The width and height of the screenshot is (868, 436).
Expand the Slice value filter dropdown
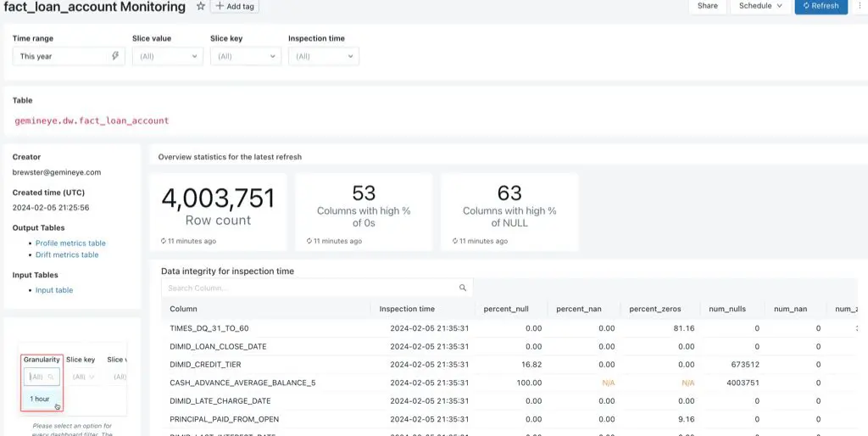point(167,56)
